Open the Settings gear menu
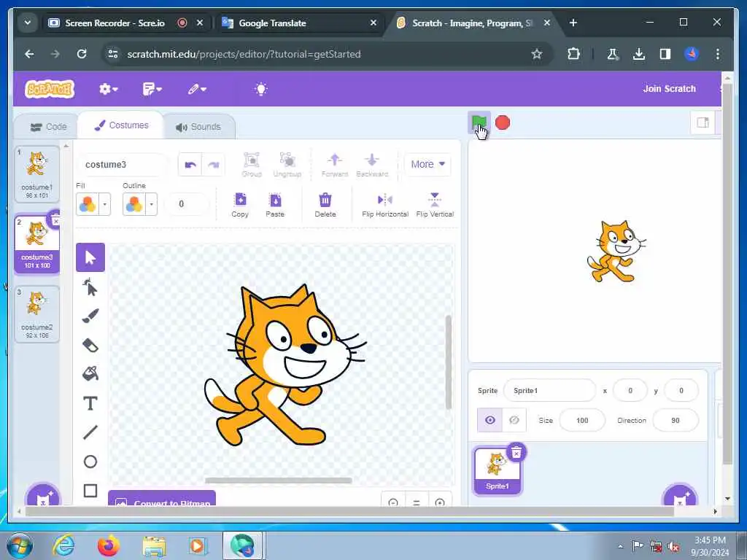747x560 pixels. (x=108, y=89)
